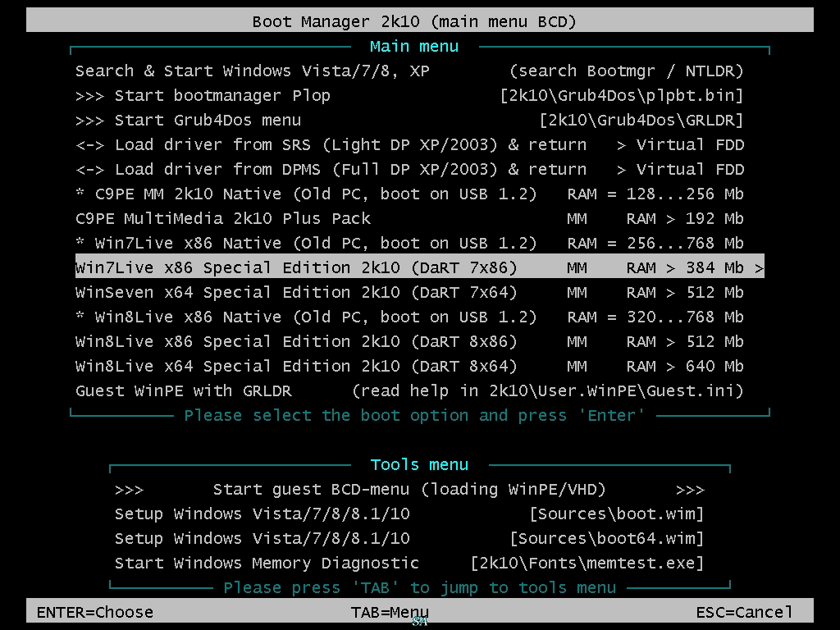Click the ENTER=Choose hint in footer
The width and height of the screenshot is (840, 630).
pos(95,612)
